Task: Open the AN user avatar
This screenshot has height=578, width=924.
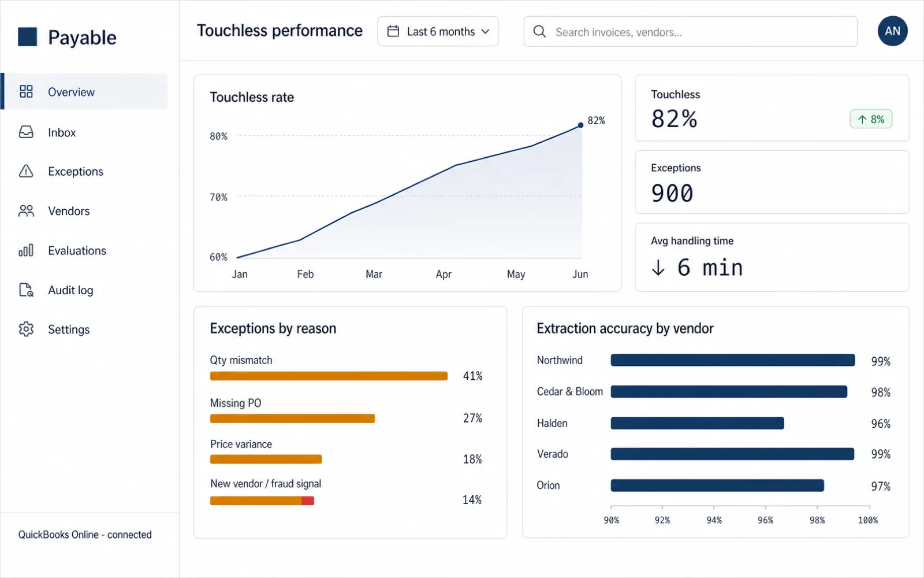Action: (892, 31)
